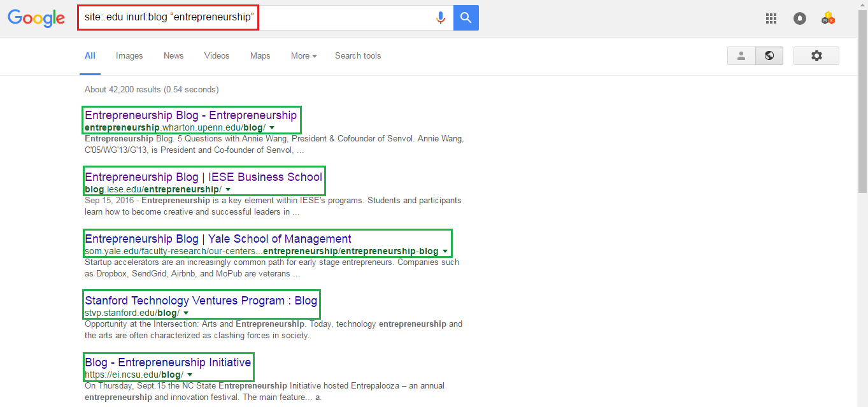Start voice search with microphone icon
The height and width of the screenshot is (407, 868).
pyautogui.click(x=440, y=18)
